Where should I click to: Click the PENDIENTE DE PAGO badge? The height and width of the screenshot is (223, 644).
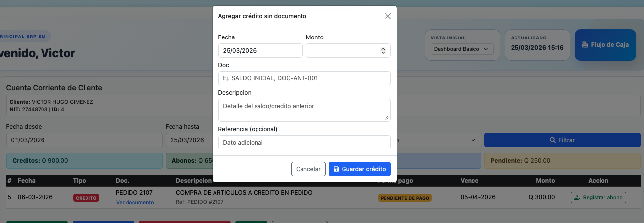click(x=405, y=198)
